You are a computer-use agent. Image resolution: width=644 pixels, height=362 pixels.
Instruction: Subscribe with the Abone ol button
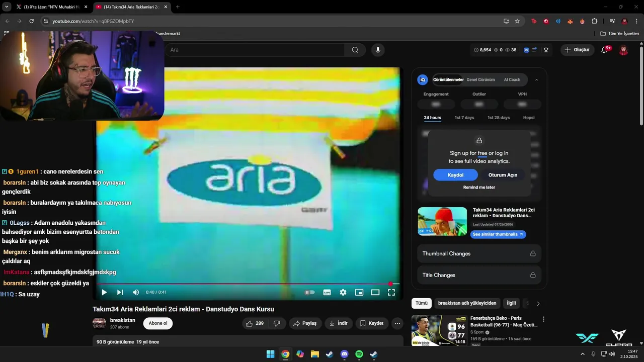click(158, 323)
